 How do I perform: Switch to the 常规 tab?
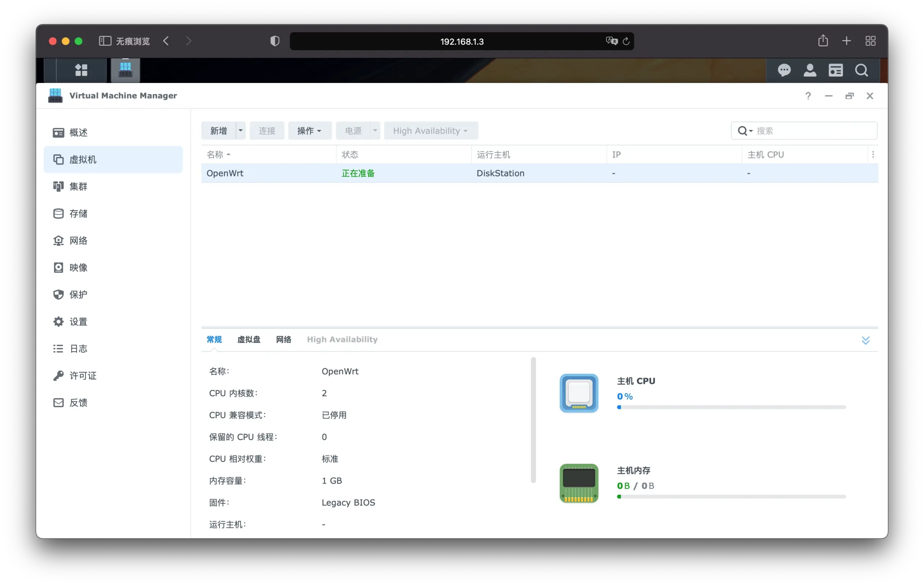(214, 340)
